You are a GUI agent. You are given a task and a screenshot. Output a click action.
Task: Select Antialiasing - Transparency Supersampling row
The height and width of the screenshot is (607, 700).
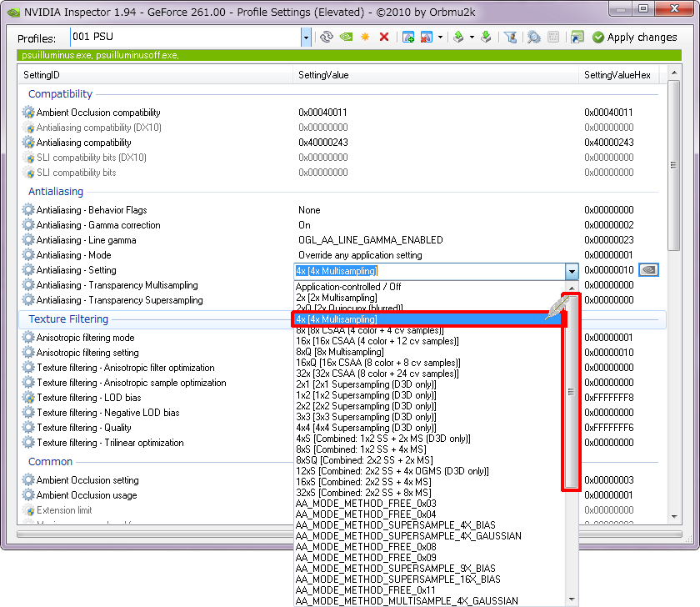(157, 300)
